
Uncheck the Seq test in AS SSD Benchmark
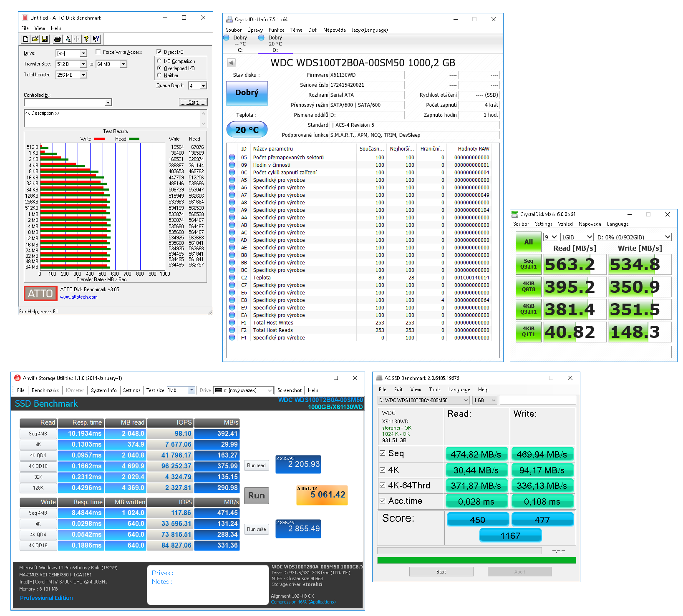click(383, 453)
